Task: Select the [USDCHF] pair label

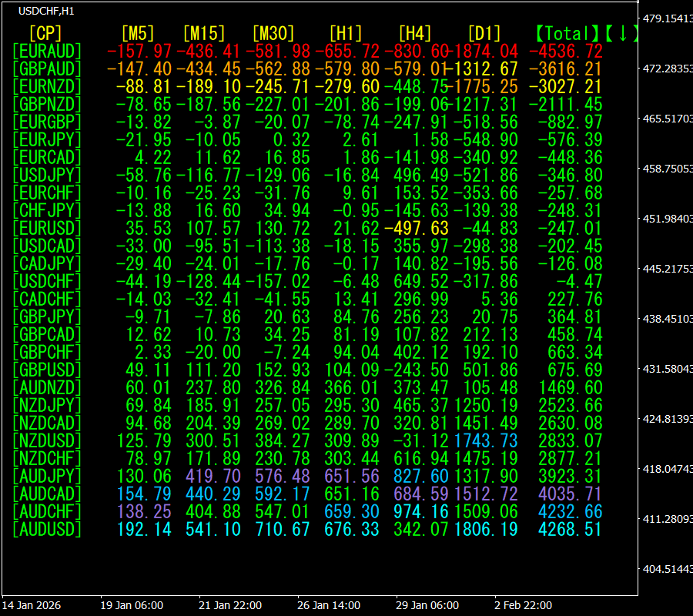Action: click(47, 281)
